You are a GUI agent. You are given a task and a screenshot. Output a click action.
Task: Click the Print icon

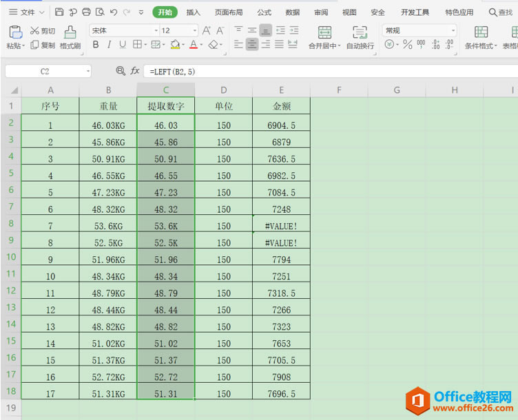click(x=86, y=12)
